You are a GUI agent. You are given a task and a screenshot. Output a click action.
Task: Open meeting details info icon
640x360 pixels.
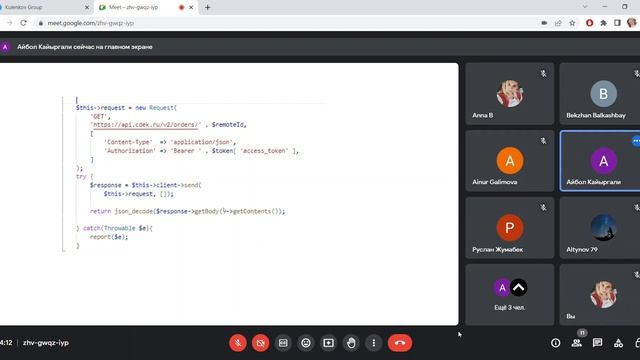pos(556,343)
